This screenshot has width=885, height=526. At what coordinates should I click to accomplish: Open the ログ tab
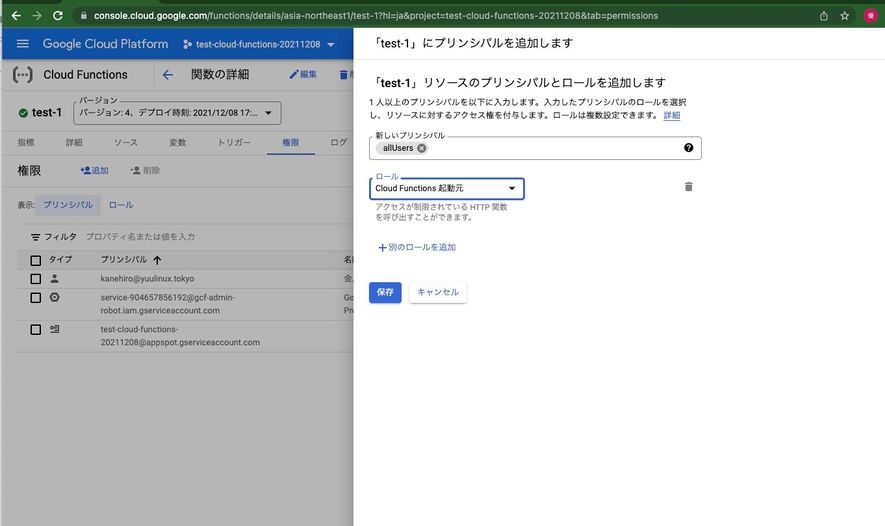tap(339, 142)
